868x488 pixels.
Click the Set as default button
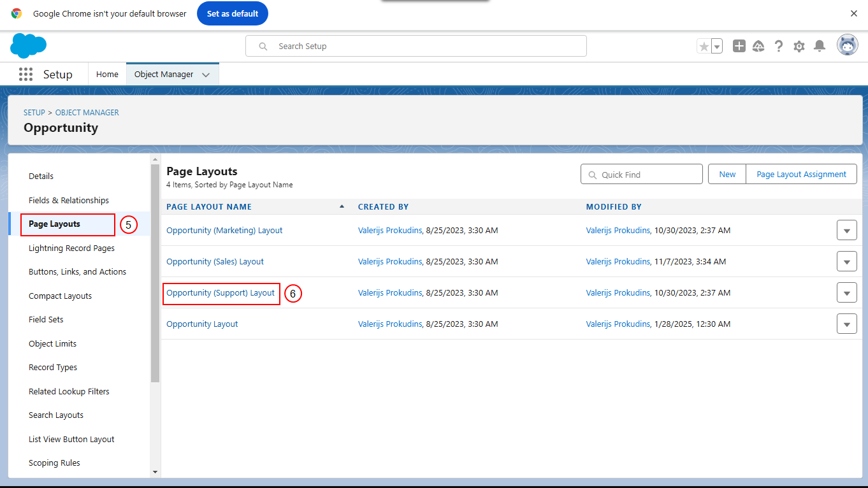(x=233, y=13)
